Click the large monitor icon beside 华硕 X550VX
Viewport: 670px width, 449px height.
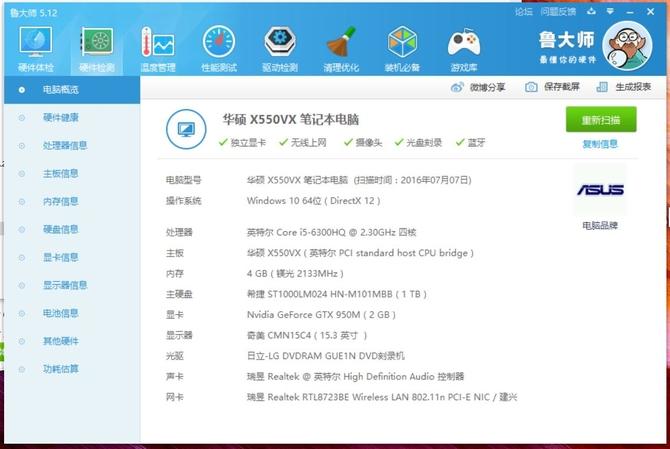pyautogui.click(x=186, y=129)
